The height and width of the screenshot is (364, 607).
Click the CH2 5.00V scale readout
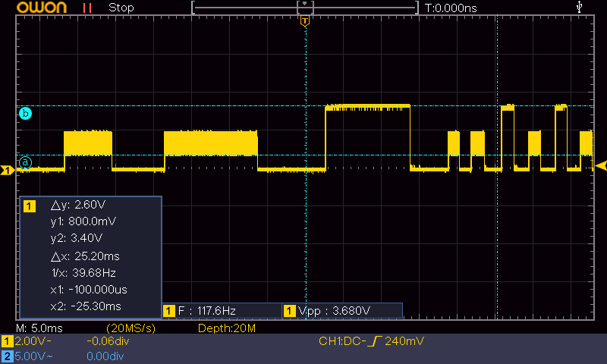[33, 356]
